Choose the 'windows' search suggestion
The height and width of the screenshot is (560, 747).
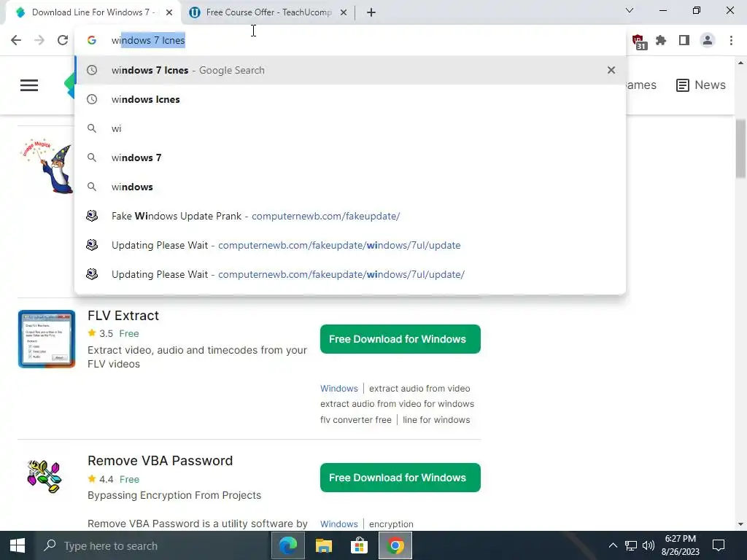350,187
